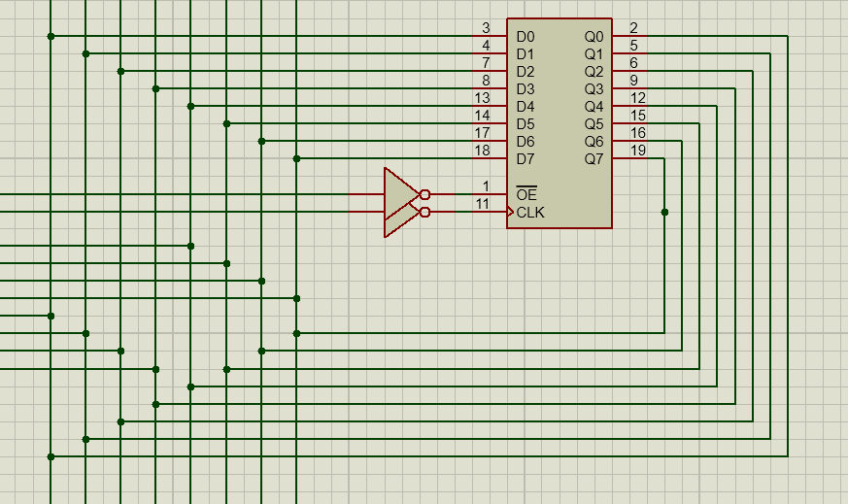Click the output bubble of the OE inverter
Image resolution: width=848 pixels, height=504 pixels.
(424, 194)
